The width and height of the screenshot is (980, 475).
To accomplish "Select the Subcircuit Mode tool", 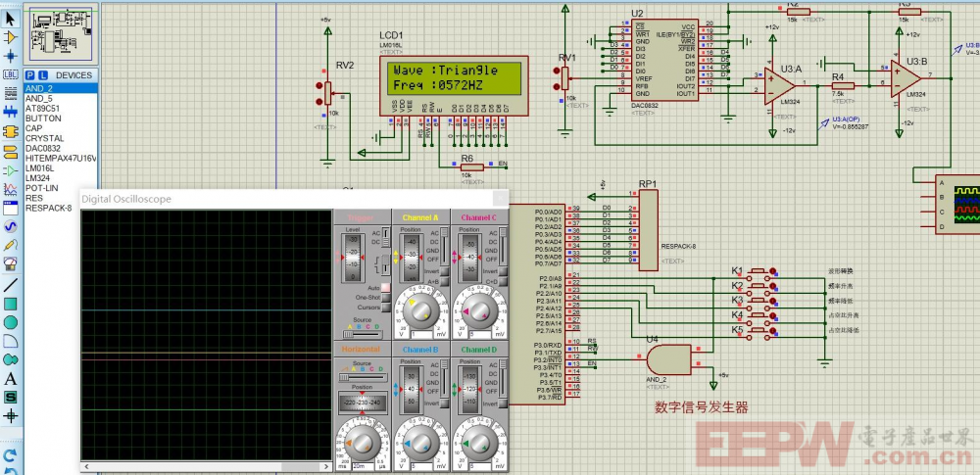I will click(10, 131).
